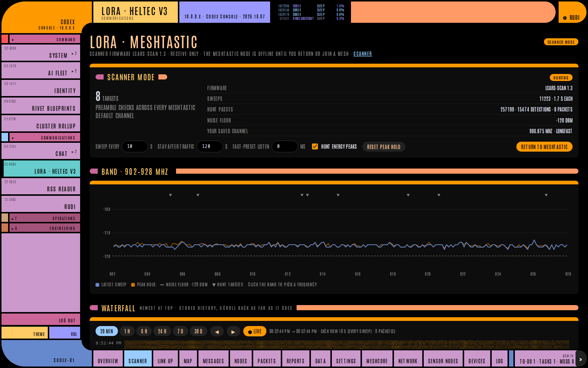Open RSS Reader in the sidebar

coord(41,186)
